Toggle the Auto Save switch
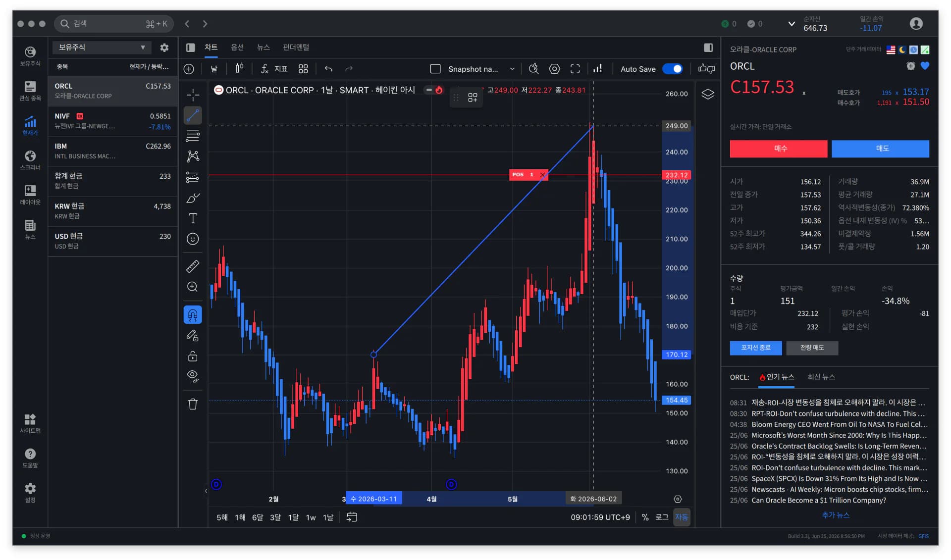 click(x=672, y=69)
